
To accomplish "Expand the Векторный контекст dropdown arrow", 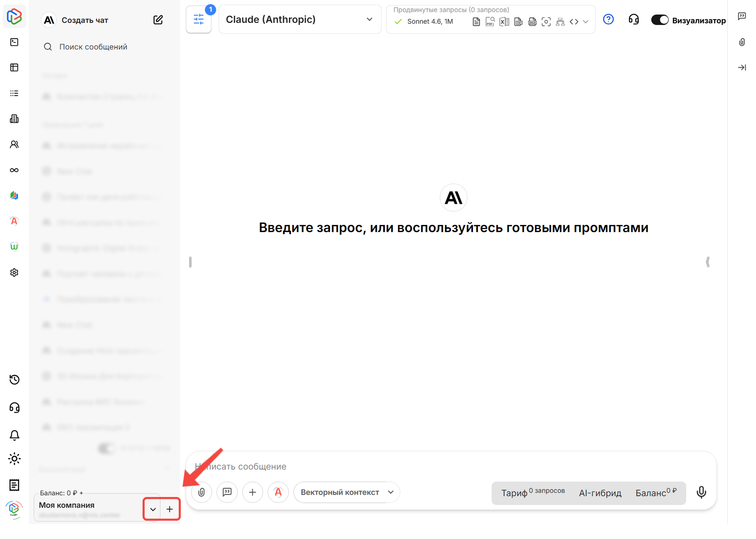I will pyautogui.click(x=391, y=492).
